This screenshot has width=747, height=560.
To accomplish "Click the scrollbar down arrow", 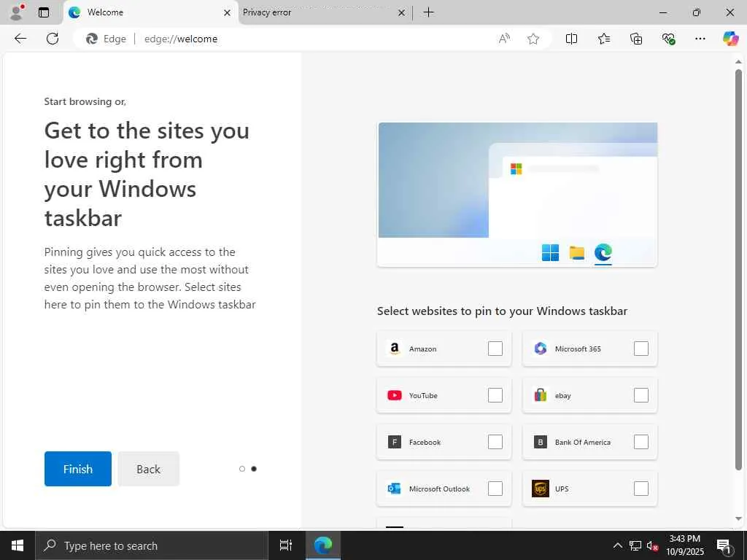I will (x=738, y=518).
